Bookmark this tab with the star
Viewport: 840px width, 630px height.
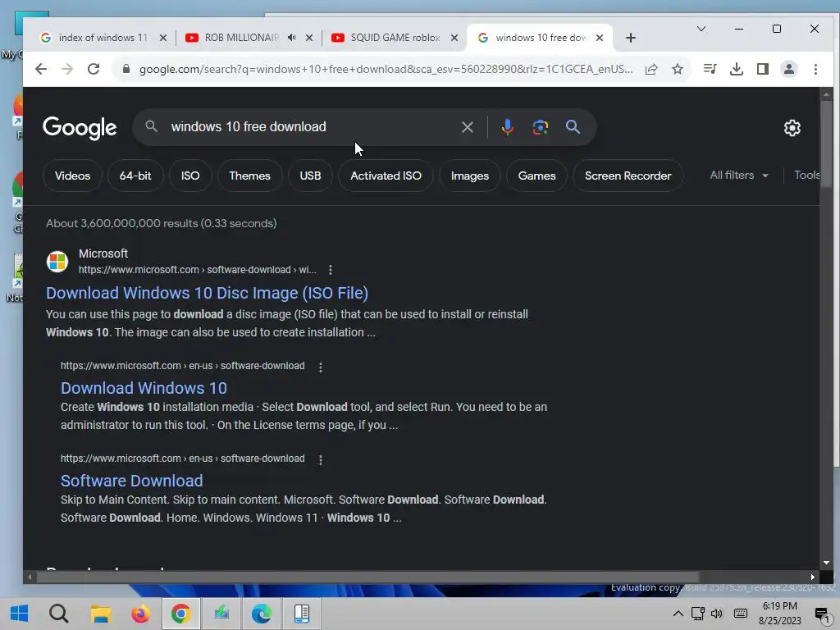click(678, 69)
